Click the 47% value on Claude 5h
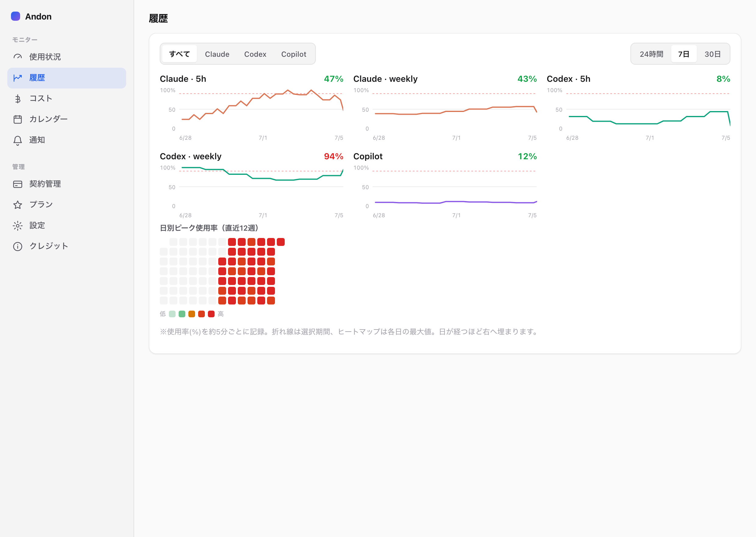Screen dimensions: 756x537 [x=333, y=79]
